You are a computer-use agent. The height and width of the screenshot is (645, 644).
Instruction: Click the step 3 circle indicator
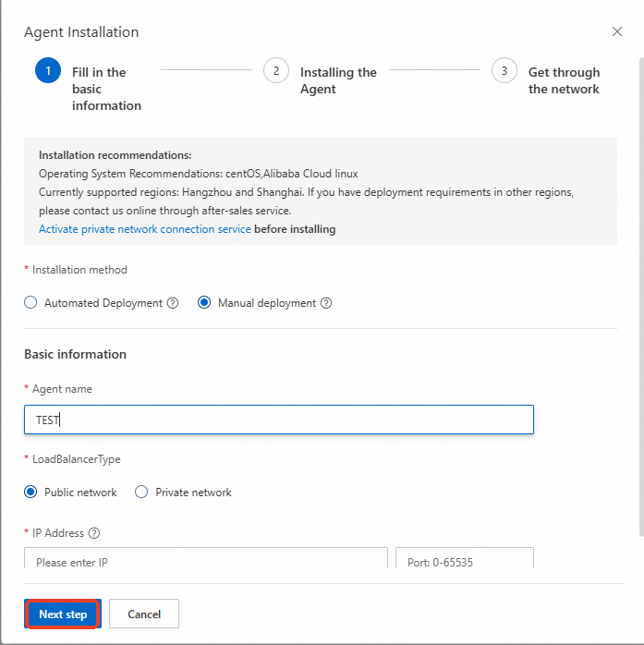tap(504, 71)
